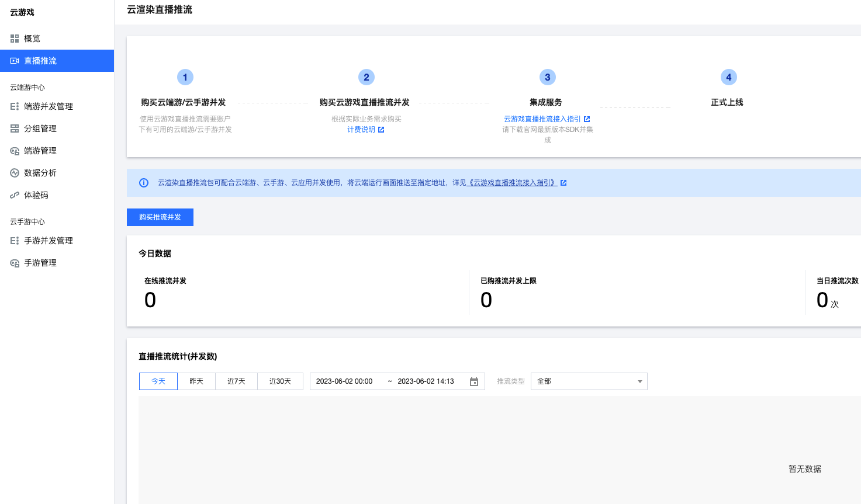The height and width of the screenshot is (504, 861).
Task: Click the 手游管理 gamepad icon
Action: tap(15, 263)
